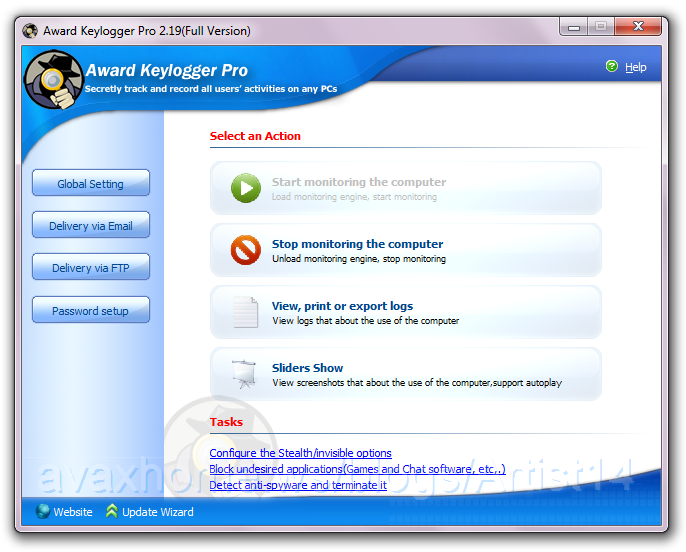Open Block undesired applications link
This screenshot has width=686, height=552.
[x=357, y=469]
